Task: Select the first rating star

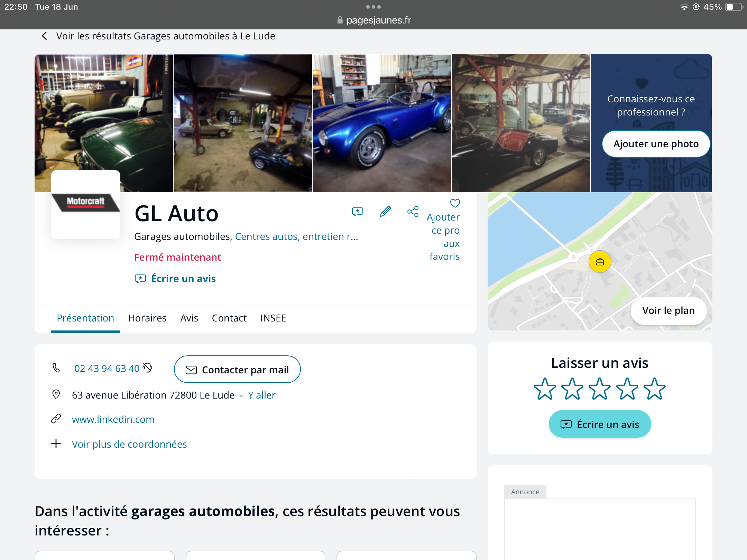Action: point(545,389)
